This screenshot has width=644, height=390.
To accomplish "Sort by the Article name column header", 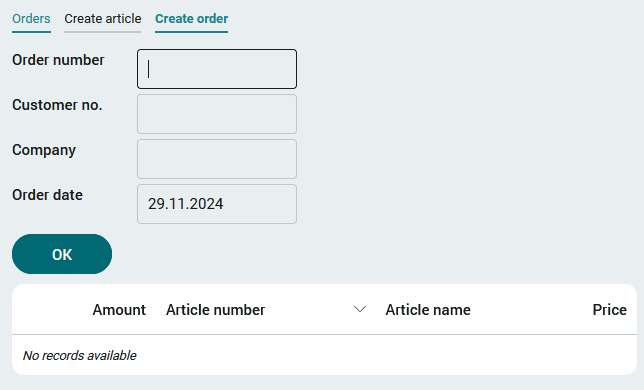I will coord(428,310).
